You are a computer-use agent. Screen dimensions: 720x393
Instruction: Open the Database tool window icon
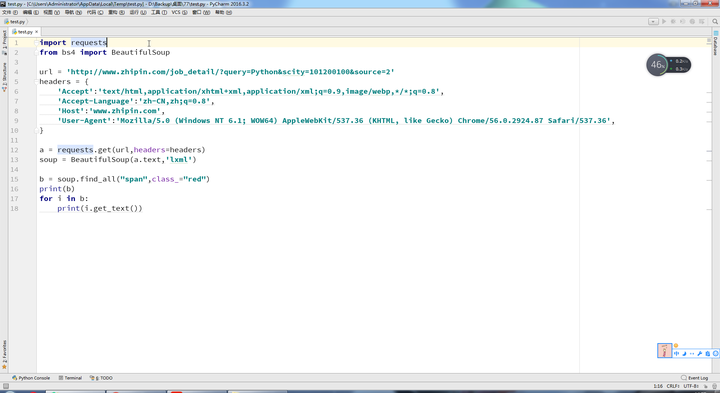[715, 44]
